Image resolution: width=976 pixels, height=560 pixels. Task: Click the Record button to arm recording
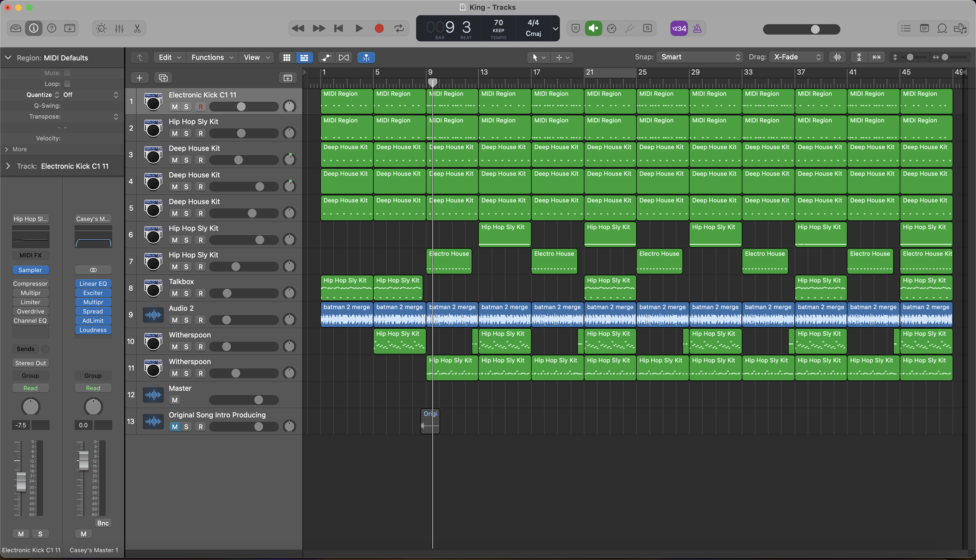[378, 28]
